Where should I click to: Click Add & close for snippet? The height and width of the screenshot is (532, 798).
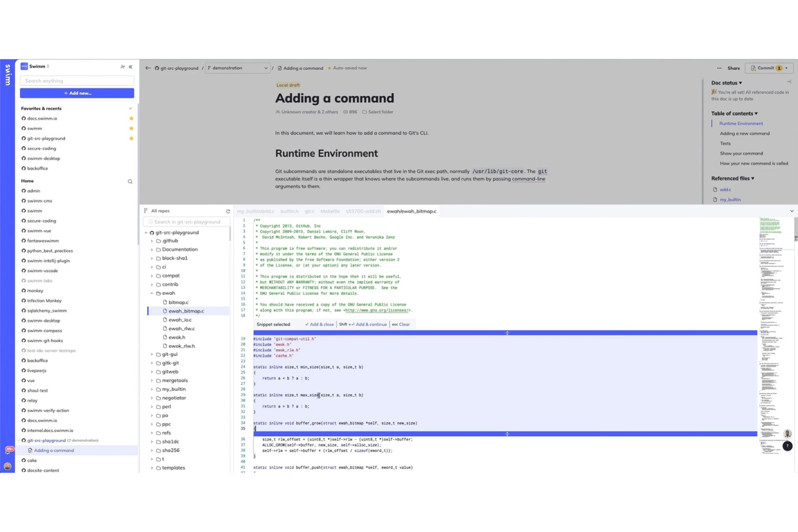pos(320,324)
